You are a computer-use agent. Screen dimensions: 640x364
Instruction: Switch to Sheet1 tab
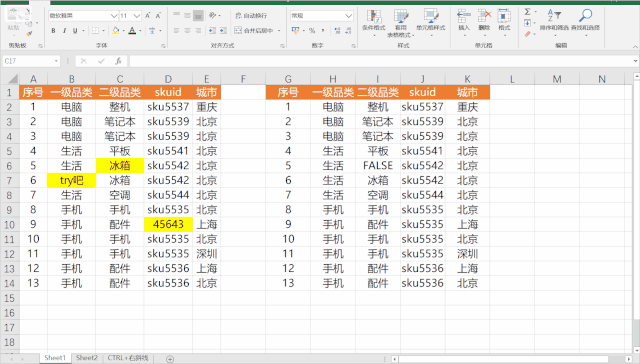pos(55,358)
